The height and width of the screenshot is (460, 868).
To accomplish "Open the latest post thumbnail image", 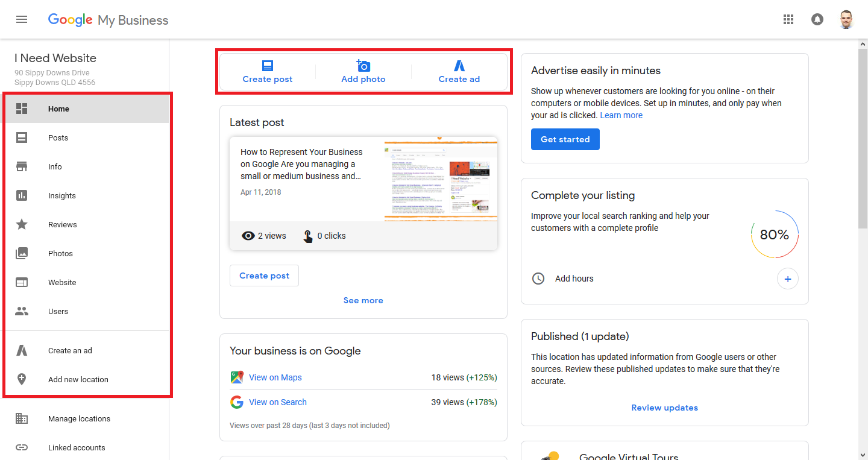I will pos(441,179).
